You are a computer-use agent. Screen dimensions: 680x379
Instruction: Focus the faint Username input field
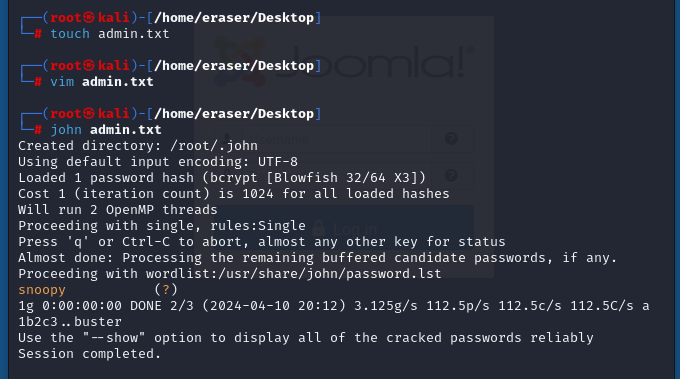(x=337, y=139)
